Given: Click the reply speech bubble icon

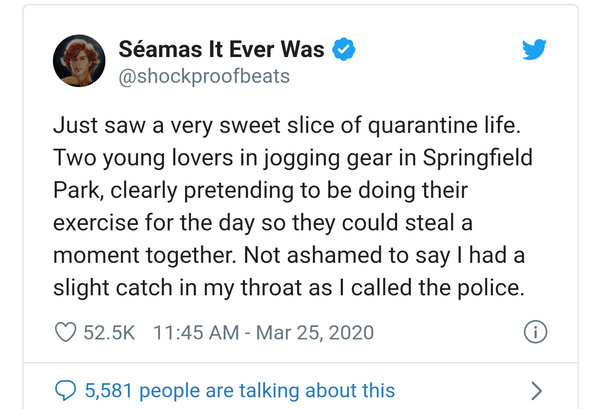Looking at the screenshot, I should [x=66, y=390].
